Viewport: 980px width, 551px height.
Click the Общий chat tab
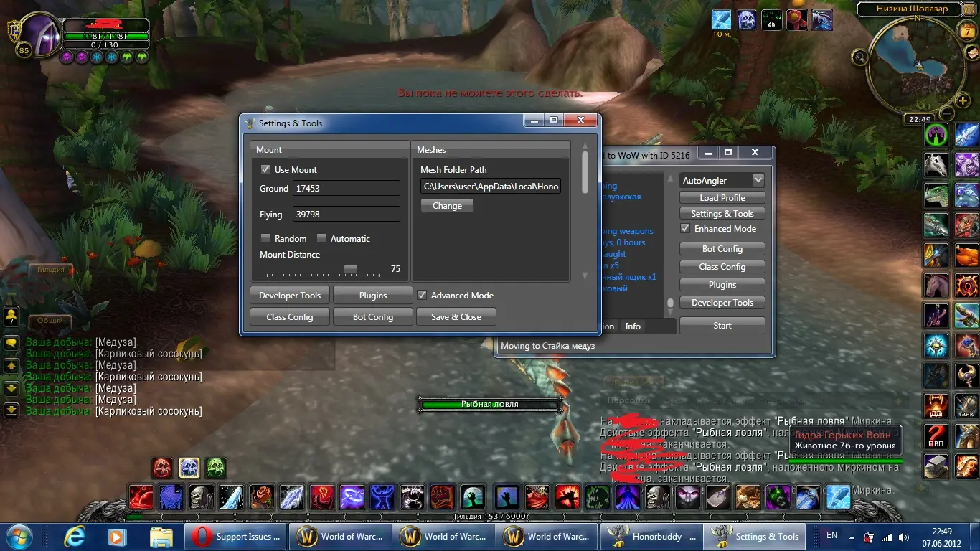50,321
